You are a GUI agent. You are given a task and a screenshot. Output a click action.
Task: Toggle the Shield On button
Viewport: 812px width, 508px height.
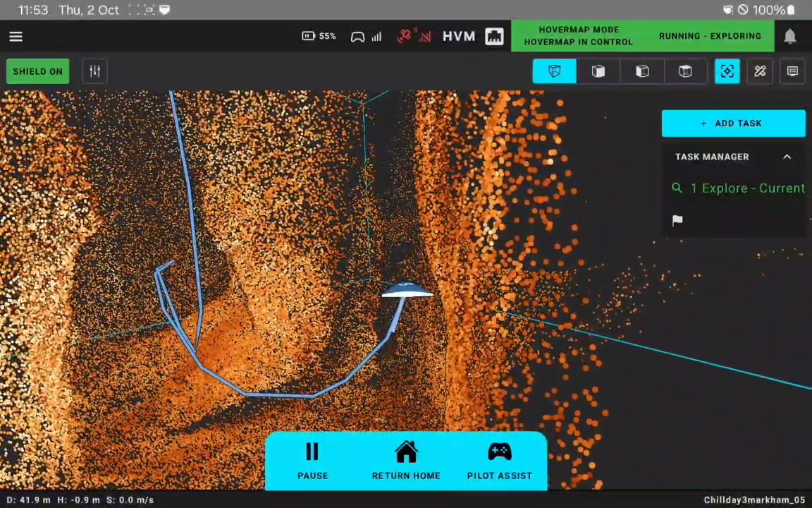pos(37,71)
